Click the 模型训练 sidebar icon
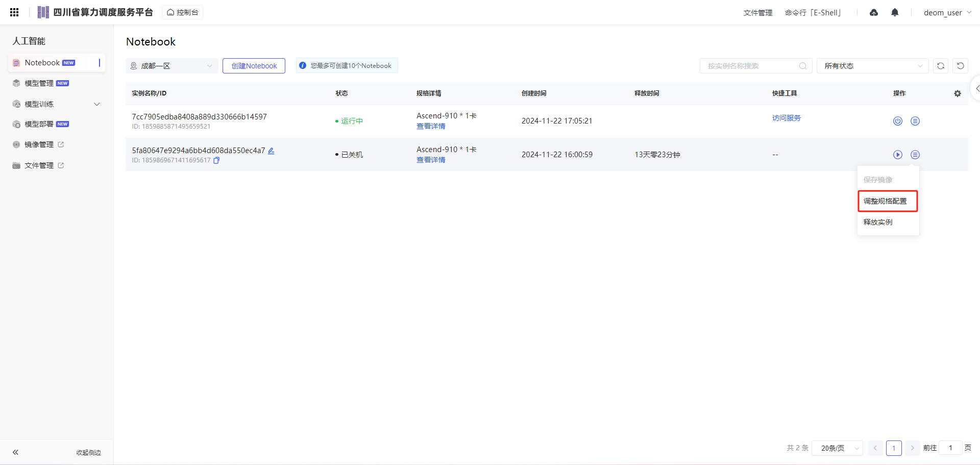The width and height of the screenshot is (980, 465). click(16, 104)
